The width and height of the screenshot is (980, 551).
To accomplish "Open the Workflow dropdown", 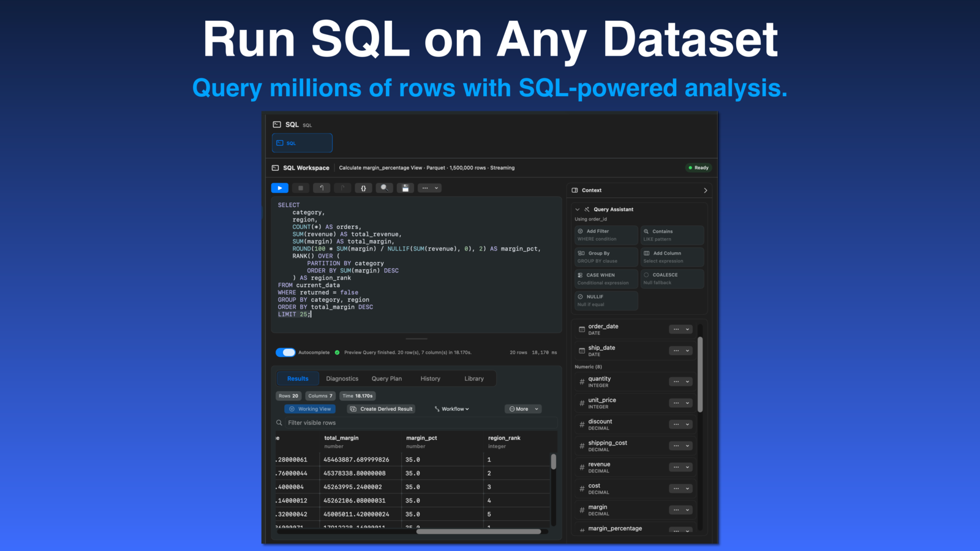I will (452, 409).
